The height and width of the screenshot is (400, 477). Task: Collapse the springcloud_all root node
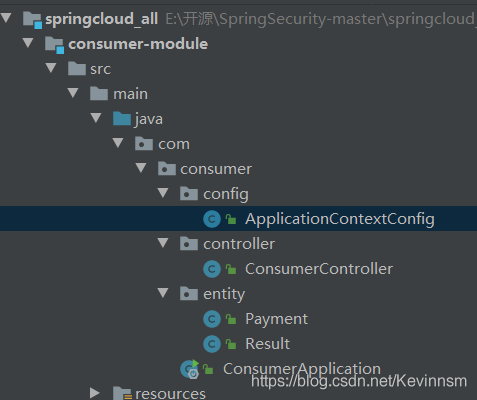[6, 17]
